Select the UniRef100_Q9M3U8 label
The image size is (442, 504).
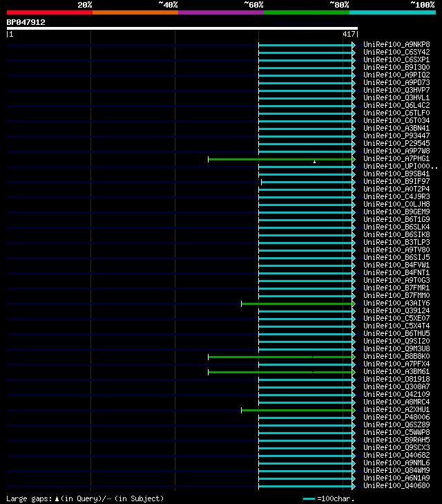tap(396, 348)
